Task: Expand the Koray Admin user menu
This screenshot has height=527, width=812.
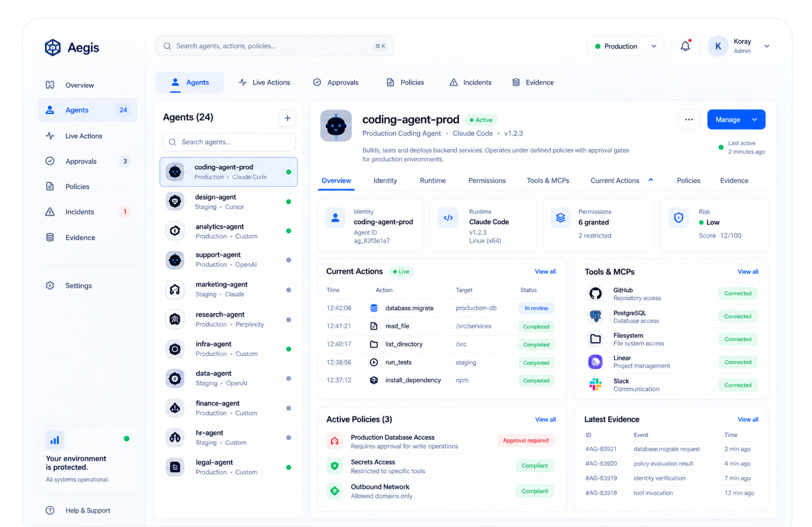Action: pyautogui.click(x=767, y=46)
